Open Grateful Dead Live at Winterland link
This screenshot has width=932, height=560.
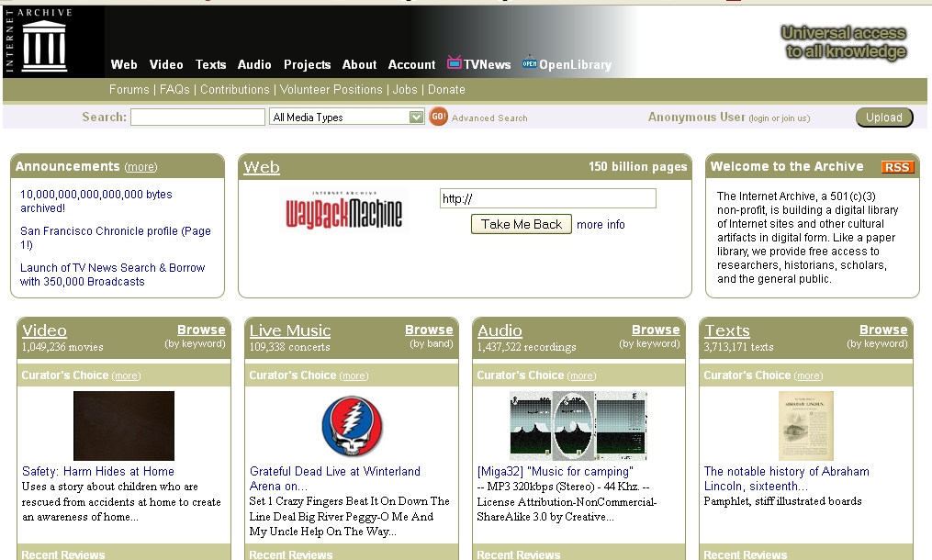coord(334,478)
